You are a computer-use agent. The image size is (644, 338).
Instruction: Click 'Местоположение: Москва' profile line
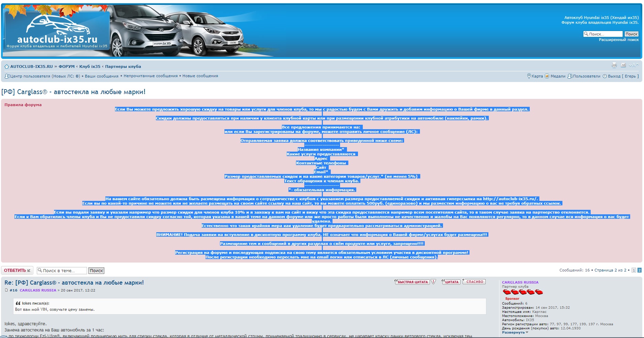[525, 316]
